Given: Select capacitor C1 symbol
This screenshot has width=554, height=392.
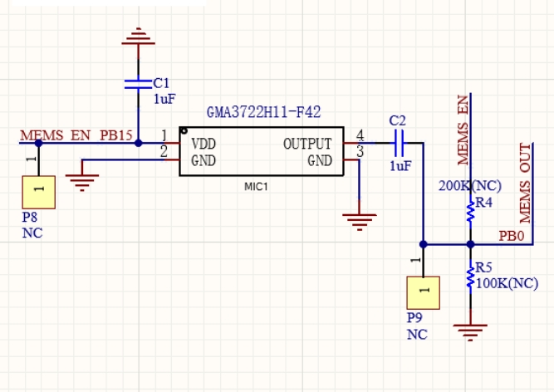Looking at the screenshot, I should pos(138,83).
